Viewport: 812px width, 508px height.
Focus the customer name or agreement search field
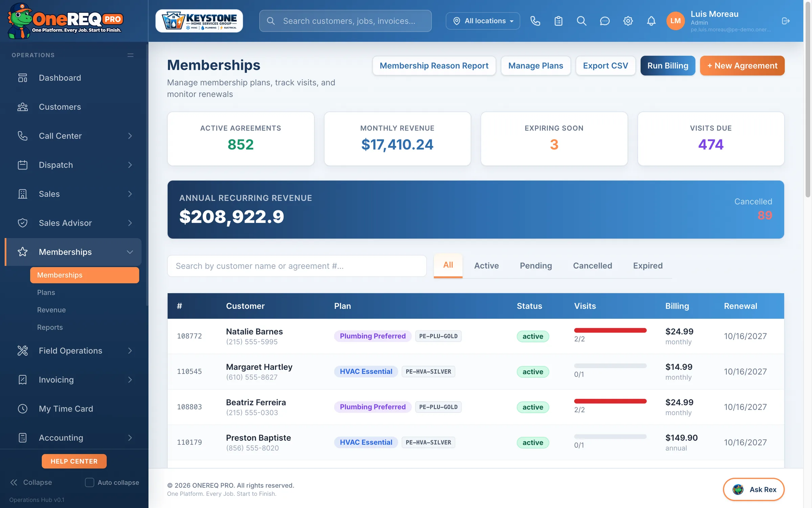(297, 266)
